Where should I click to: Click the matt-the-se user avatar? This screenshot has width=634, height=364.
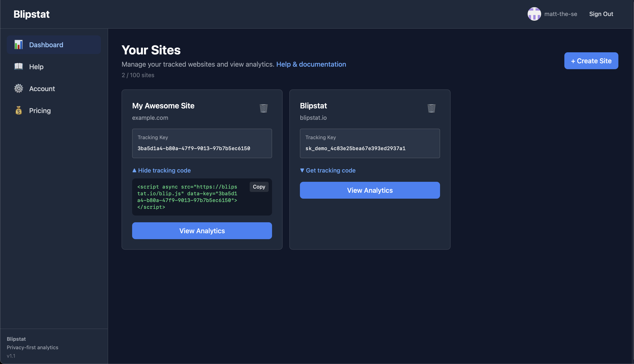(x=534, y=14)
